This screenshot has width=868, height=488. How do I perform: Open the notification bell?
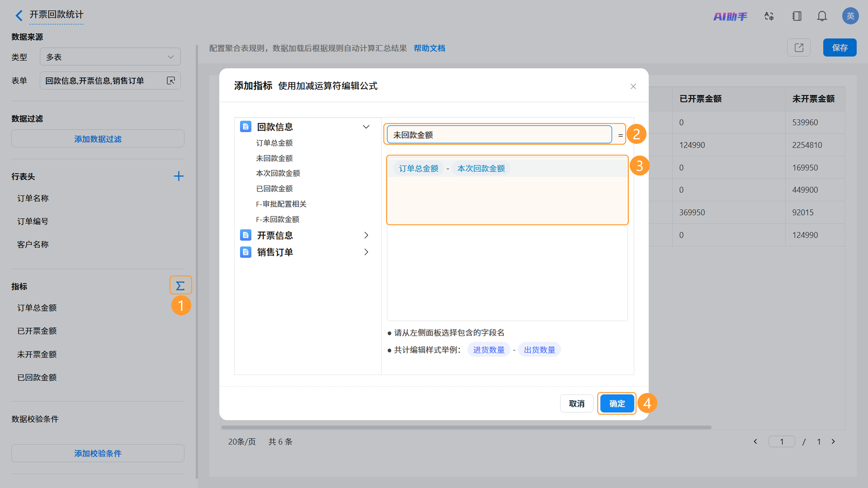pos(822,16)
